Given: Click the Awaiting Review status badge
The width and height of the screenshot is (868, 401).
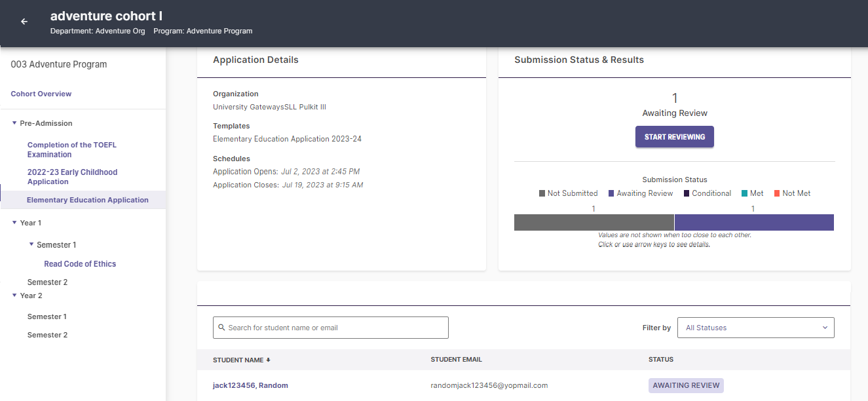Looking at the screenshot, I should (x=686, y=385).
